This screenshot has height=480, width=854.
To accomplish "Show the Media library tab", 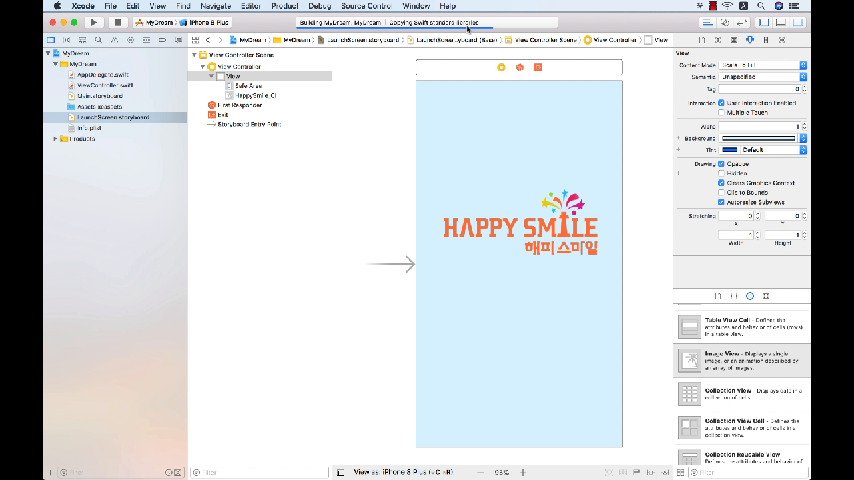I will [x=766, y=296].
